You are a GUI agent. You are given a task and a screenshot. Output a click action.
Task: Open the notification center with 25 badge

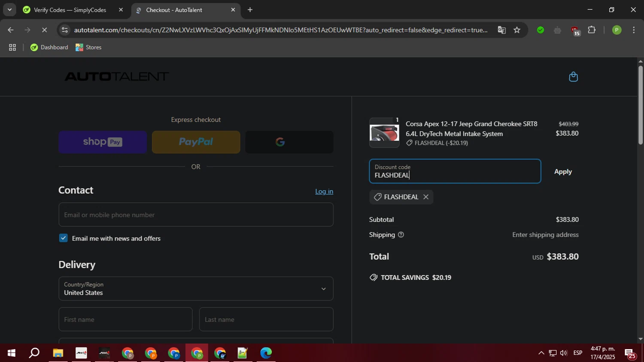pos(630,353)
